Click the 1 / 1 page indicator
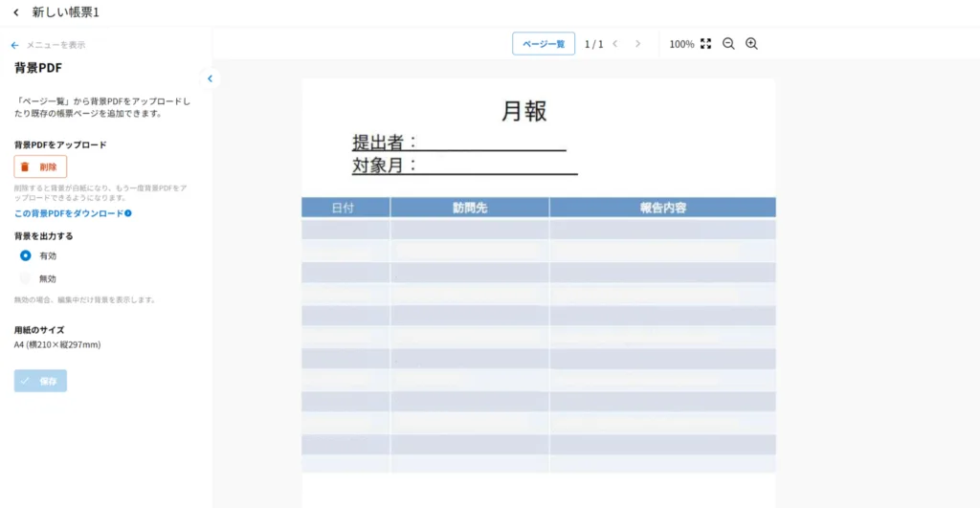This screenshot has height=508, width=980. pos(593,44)
